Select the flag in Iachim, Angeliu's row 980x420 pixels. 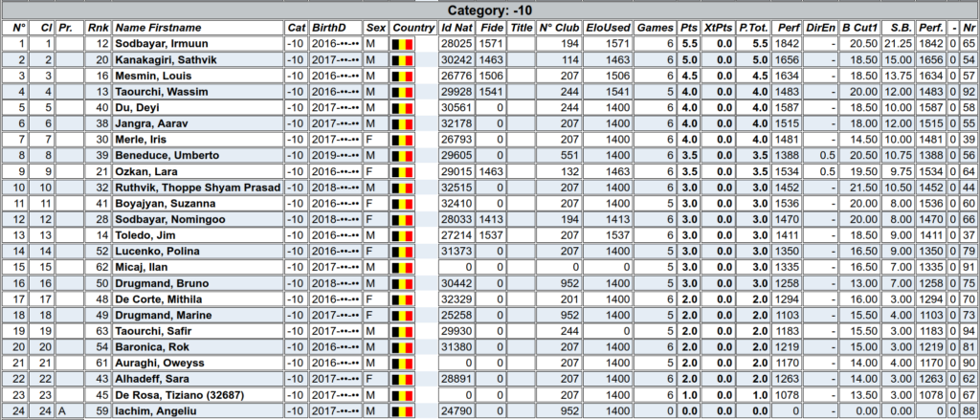coord(404,411)
